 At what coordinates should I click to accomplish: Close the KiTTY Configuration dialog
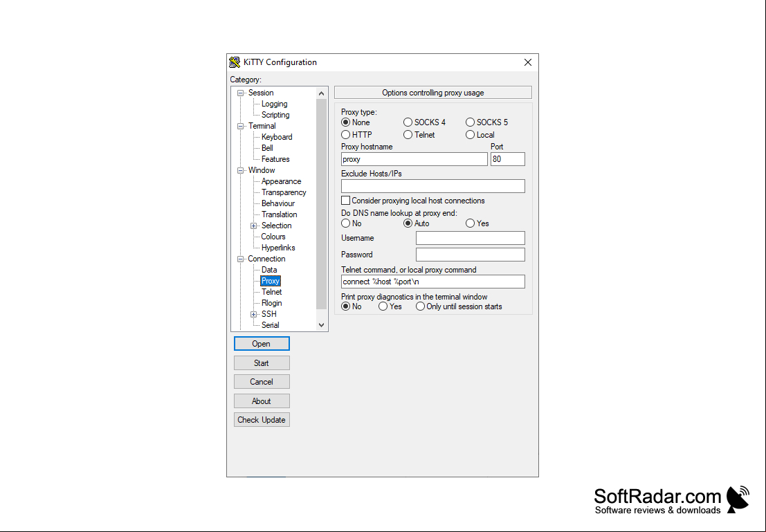pos(527,62)
